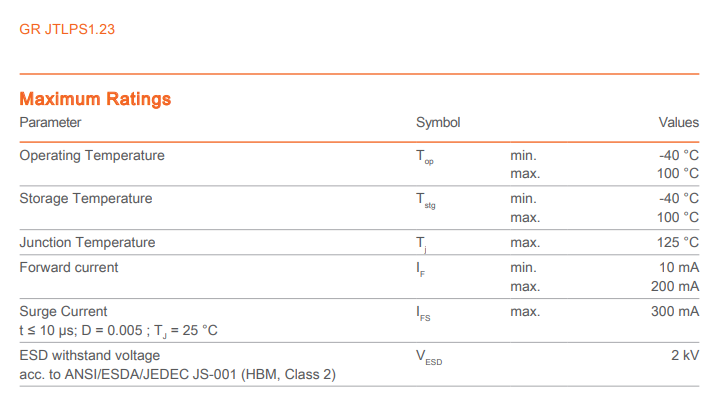723x420 pixels.
Task: Click the T op symbol
Action: click(x=425, y=158)
